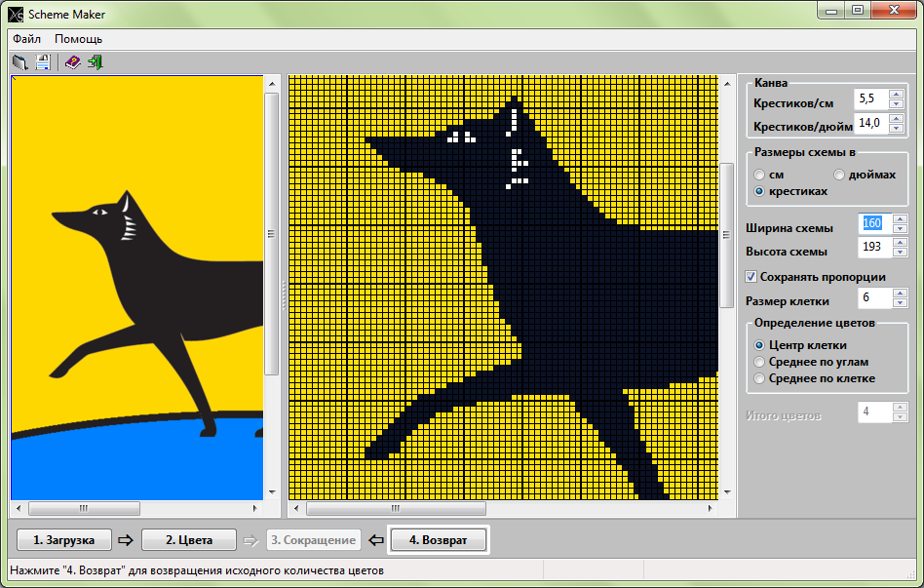The height and width of the screenshot is (588, 924).
Task: Open the purple help book icon
Action: 72,62
